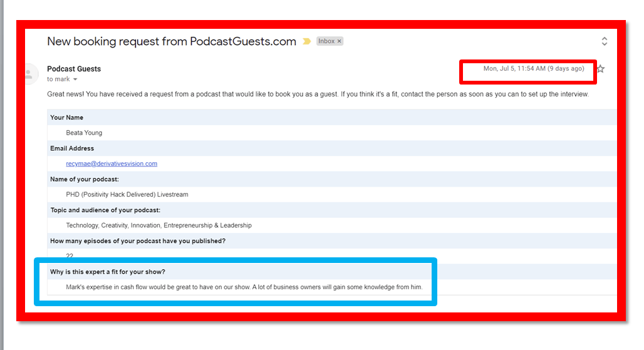Star the Podcast Guests email
644x350 pixels.
[601, 69]
